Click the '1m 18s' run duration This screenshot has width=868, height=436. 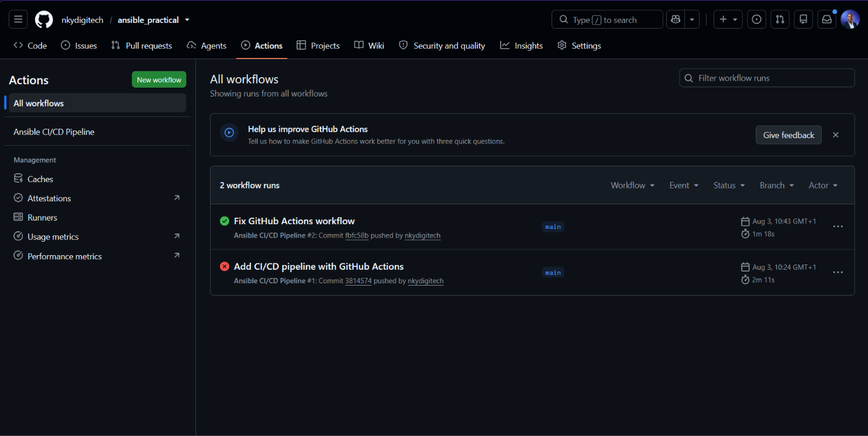point(763,234)
